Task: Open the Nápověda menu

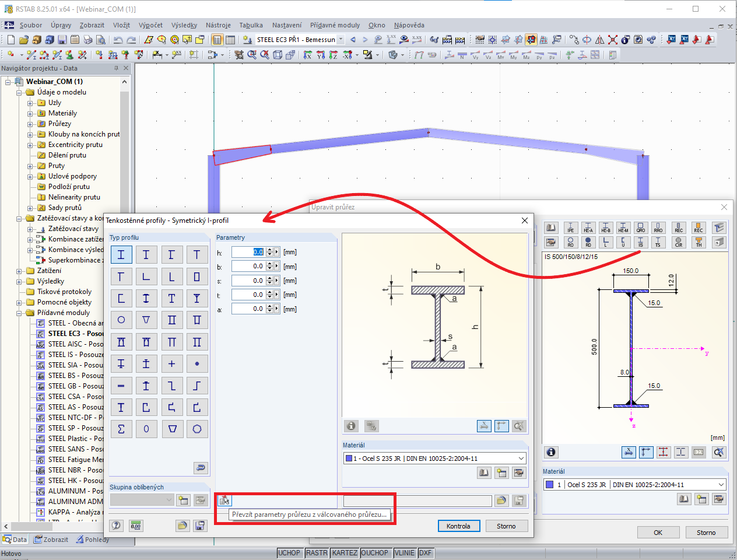Action: pos(409,25)
